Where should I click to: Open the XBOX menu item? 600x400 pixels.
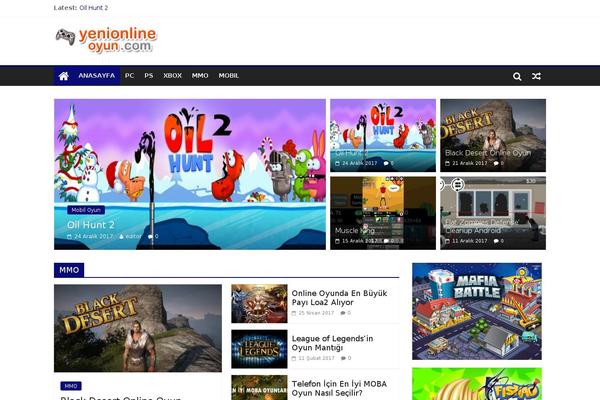click(x=173, y=75)
